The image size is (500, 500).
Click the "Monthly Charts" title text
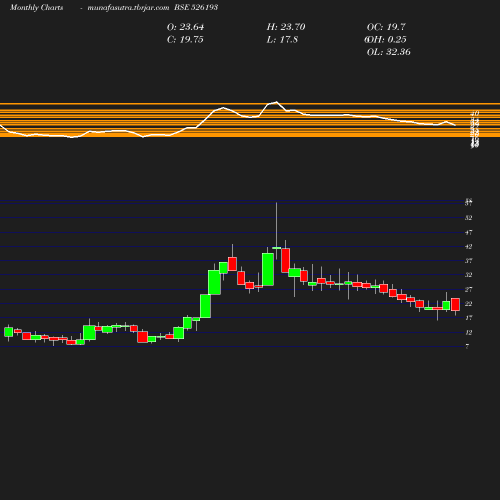(x=36, y=8)
